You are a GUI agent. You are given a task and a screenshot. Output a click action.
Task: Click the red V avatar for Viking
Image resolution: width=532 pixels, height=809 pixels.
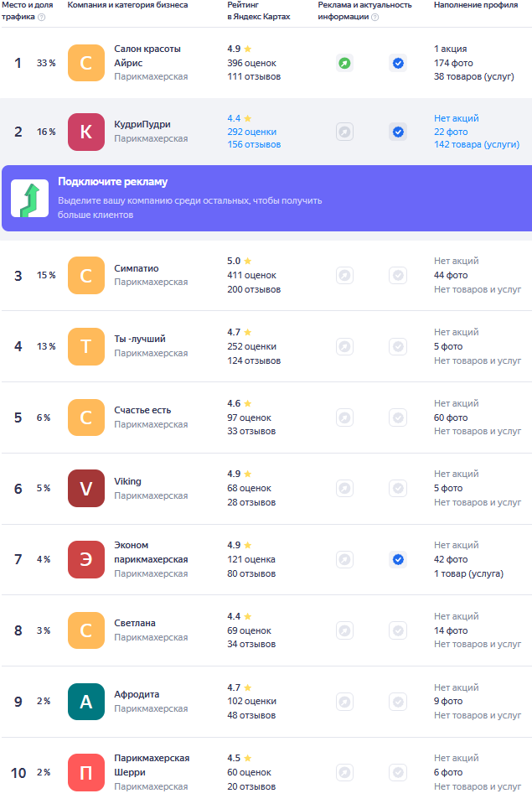86,489
